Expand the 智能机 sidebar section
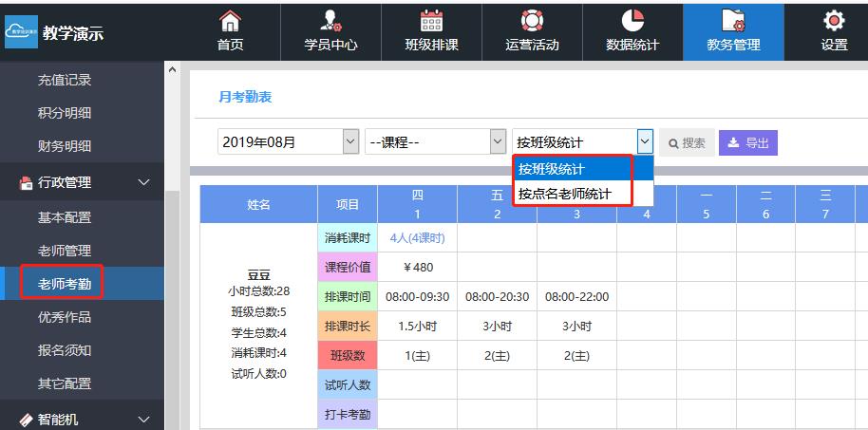This screenshot has width=868, height=430. [144, 419]
